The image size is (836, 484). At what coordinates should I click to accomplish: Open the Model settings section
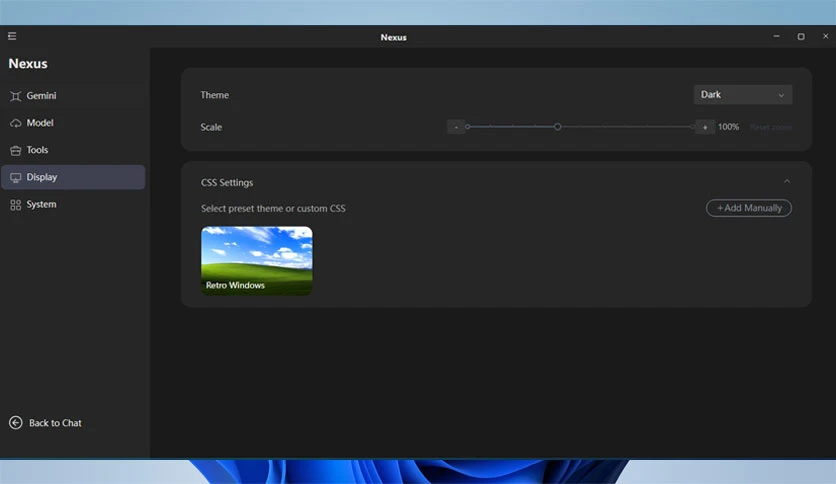click(73, 123)
